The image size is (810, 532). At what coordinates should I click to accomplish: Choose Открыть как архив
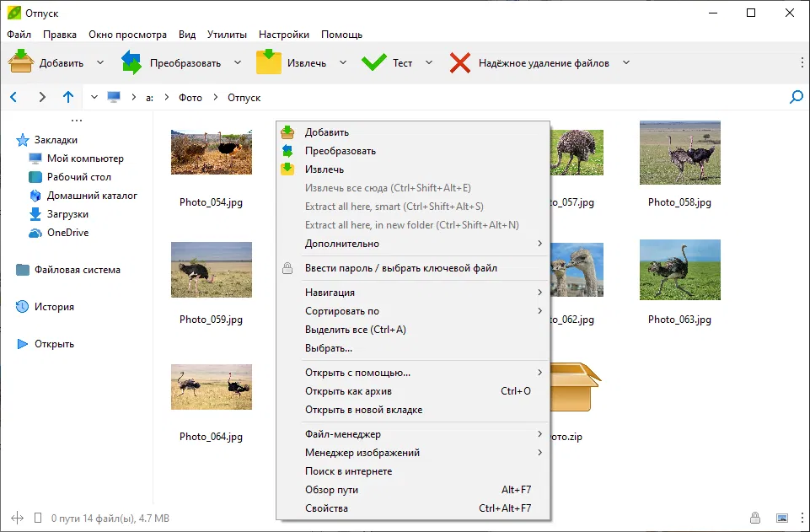click(413, 391)
